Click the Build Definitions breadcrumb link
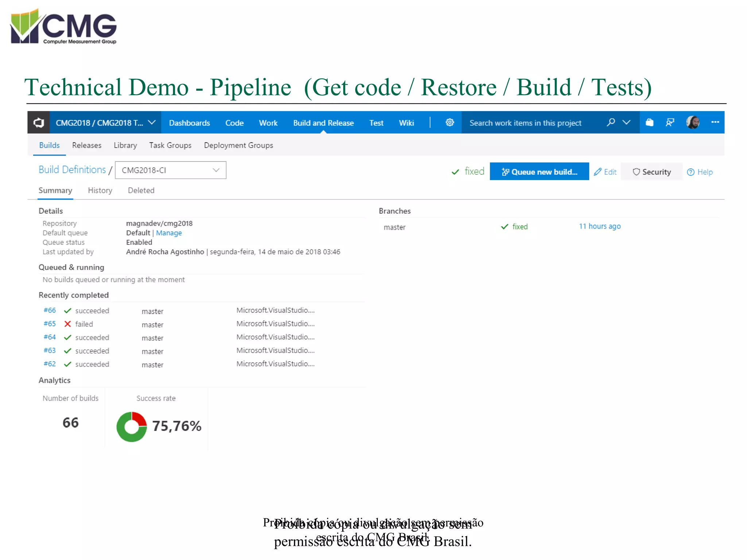747x560 pixels. coord(72,170)
